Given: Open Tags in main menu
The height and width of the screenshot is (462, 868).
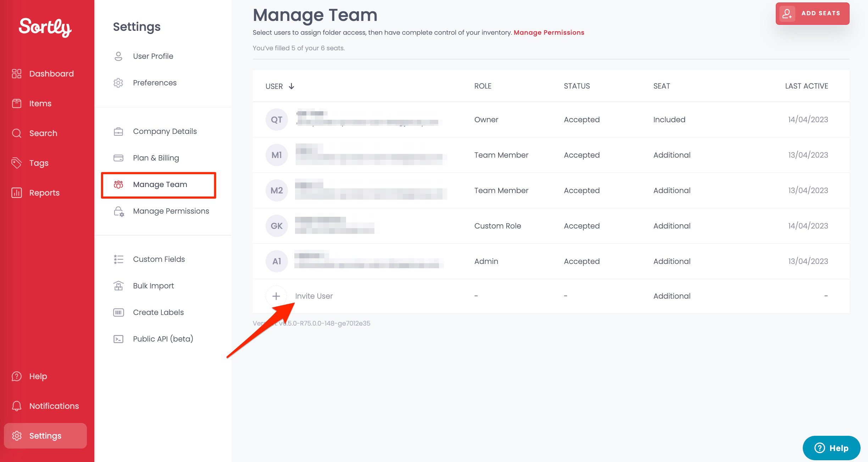Looking at the screenshot, I should pos(39,163).
